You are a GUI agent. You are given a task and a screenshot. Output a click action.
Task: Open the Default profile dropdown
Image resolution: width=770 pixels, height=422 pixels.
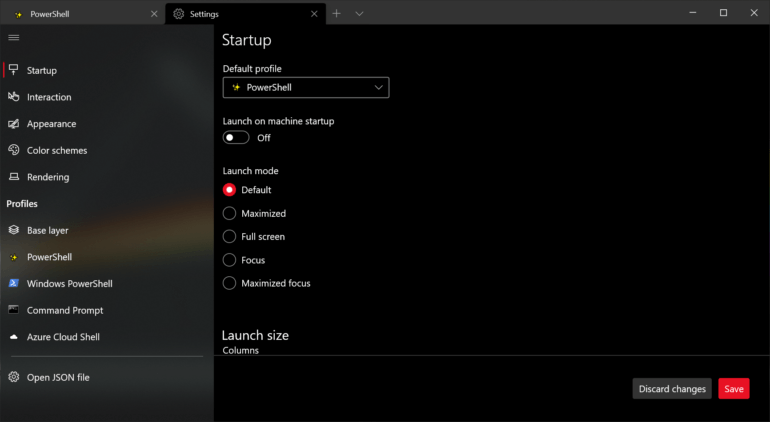point(306,87)
